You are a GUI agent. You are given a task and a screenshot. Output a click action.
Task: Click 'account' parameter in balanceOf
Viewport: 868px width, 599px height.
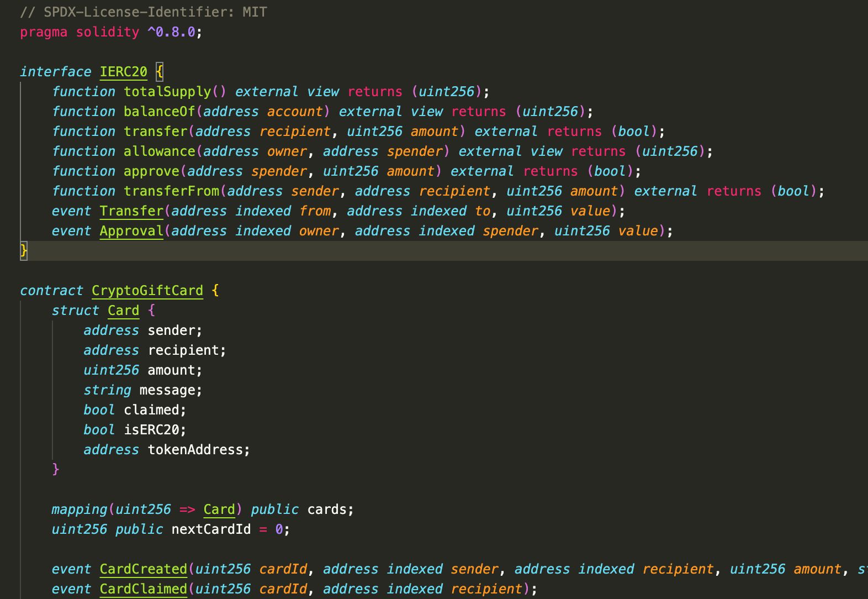(x=295, y=112)
